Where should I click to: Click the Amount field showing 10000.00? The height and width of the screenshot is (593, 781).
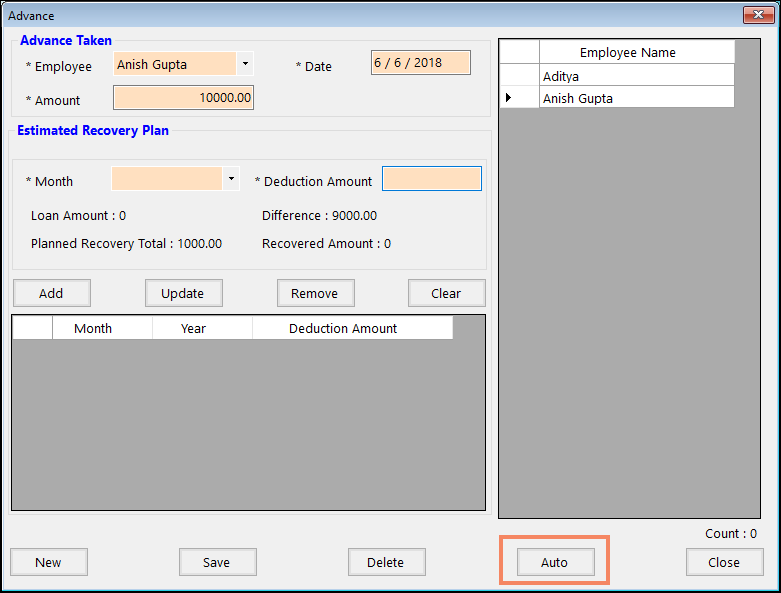point(183,98)
